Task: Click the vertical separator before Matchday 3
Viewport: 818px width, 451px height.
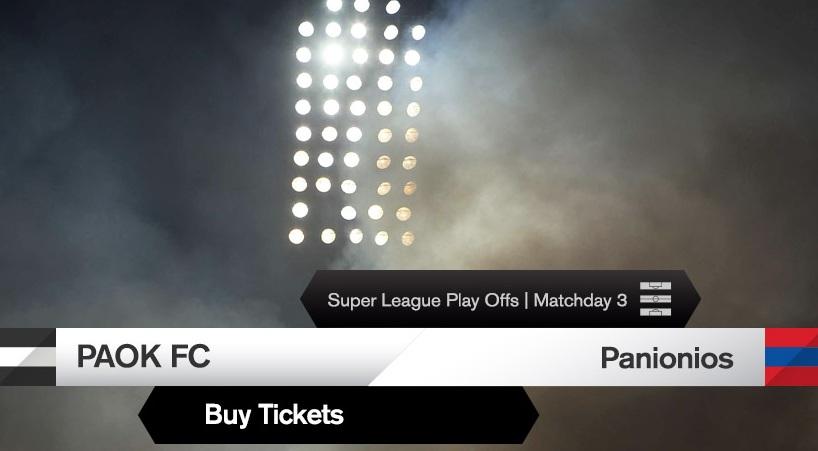Action: 526,300
